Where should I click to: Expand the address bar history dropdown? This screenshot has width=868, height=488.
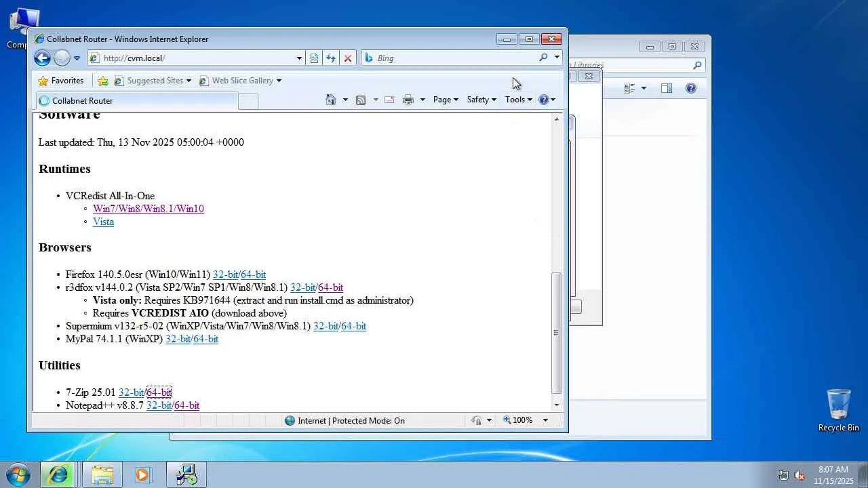(x=299, y=58)
